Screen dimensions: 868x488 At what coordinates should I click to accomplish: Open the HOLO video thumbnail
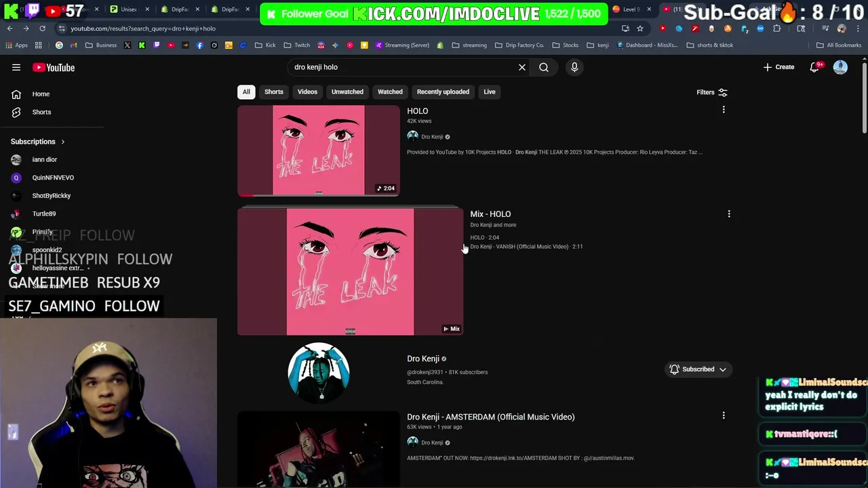[x=319, y=150]
